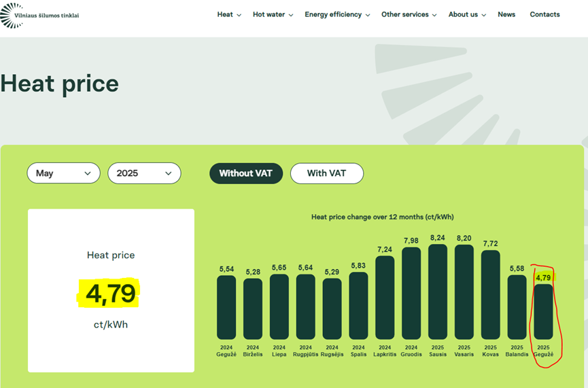Open the About us menu
Image resolution: width=588 pixels, height=388 pixels.
click(467, 15)
